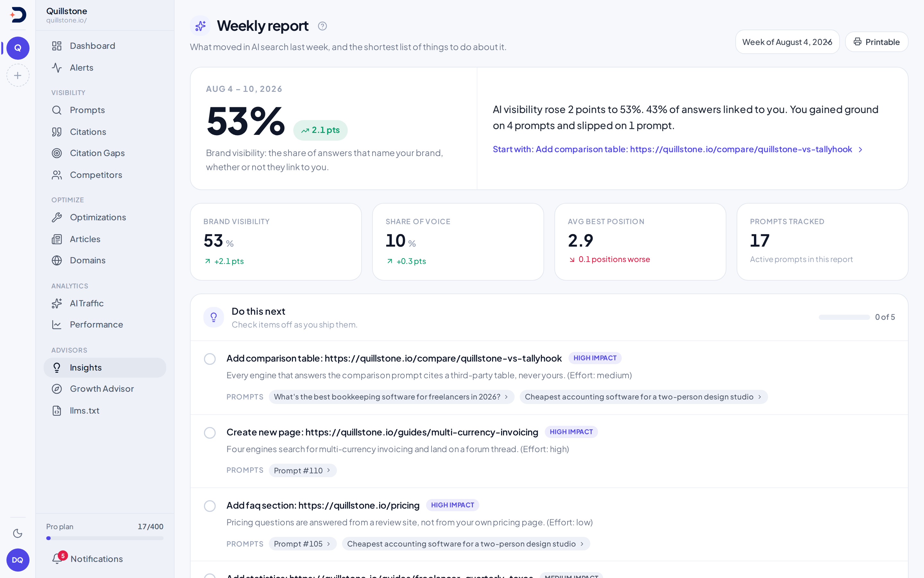Click the Weekly report help question icon
The width and height of the screenshot is (924, 578).
[x=322, y=26]
